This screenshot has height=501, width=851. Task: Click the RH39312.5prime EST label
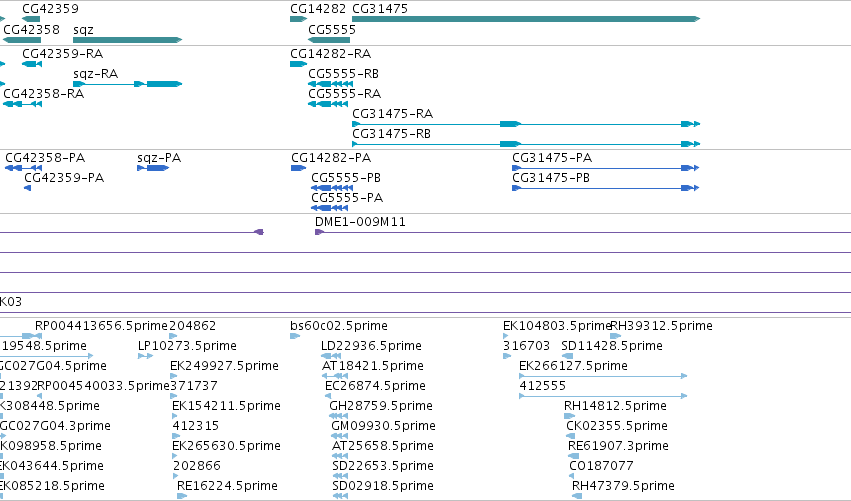pyautogui.click(x=662, y=326)
